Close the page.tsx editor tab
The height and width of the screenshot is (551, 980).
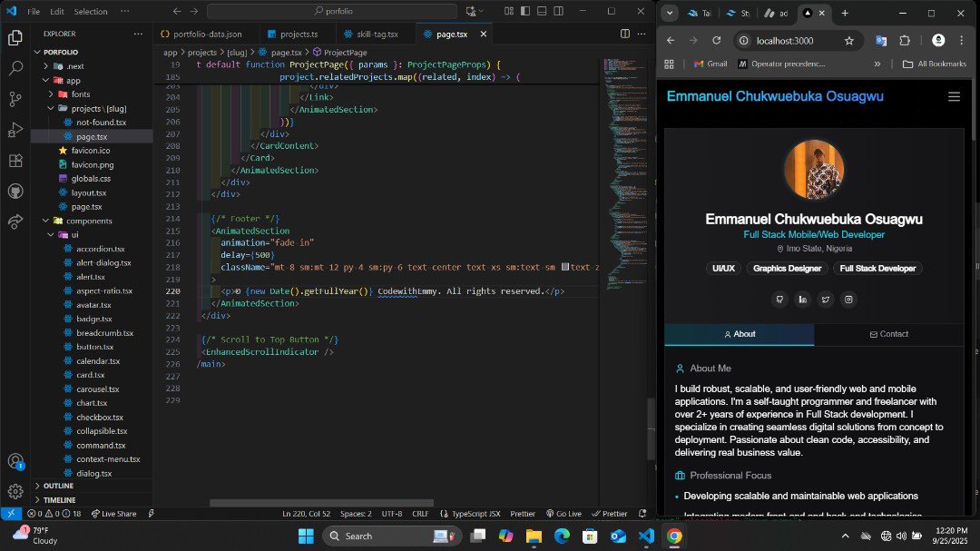[x=483, y=34]
